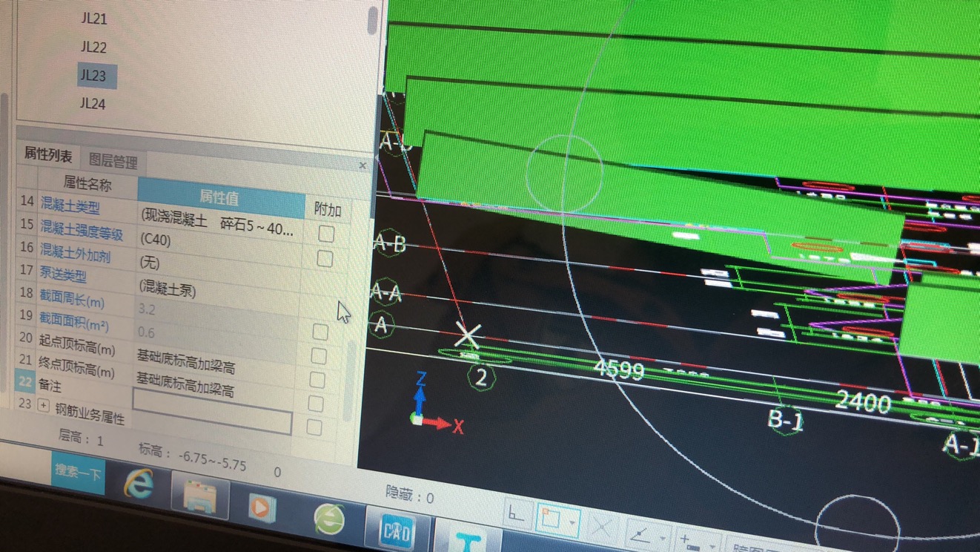
Task: Click the (无) 混凝土外加剂 value cell
Action: pyautogui.click(x=150, y=263)
